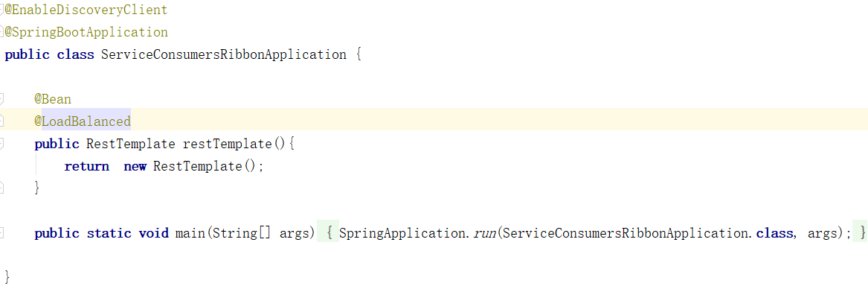
Task: Click the new keyword
Action: pos(135,166)
